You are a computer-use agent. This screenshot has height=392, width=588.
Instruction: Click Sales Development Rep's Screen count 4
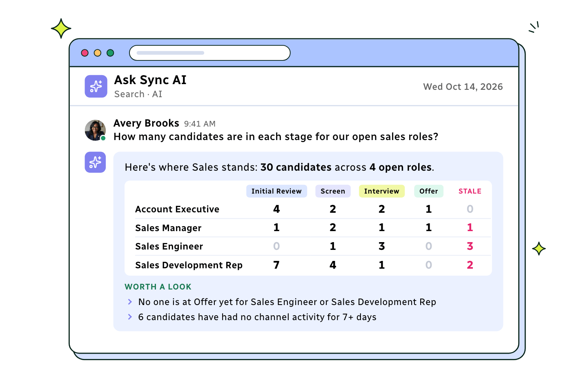[x=333, y=265]
